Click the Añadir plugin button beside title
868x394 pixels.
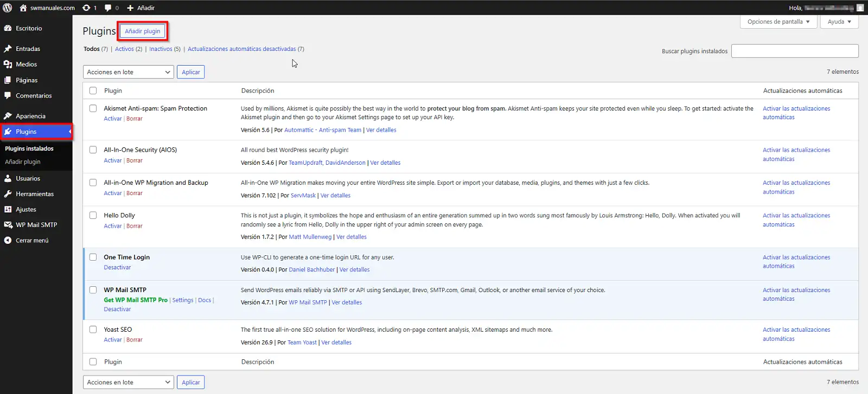143,31
